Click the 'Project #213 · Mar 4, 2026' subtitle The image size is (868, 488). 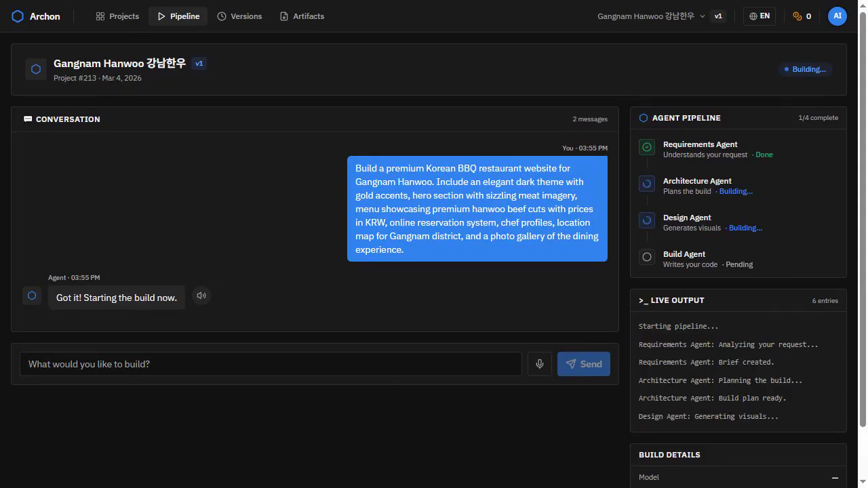[98, 78]
